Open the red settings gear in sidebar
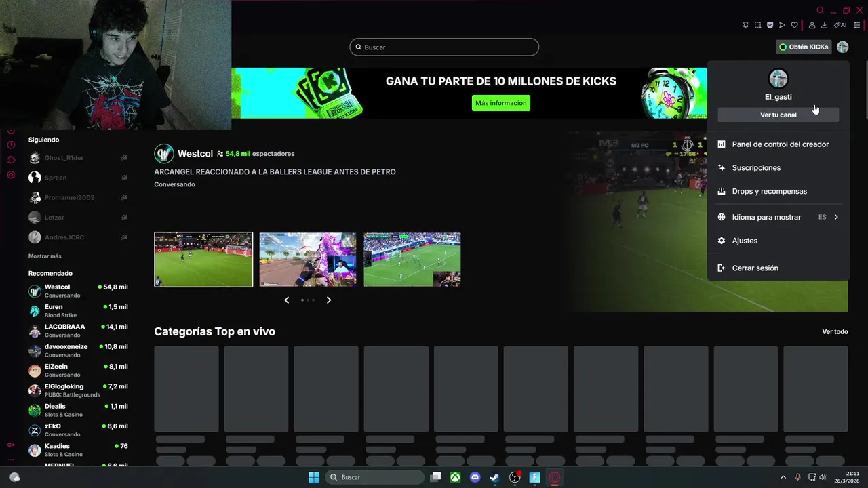The height and width of the screenshot is (488, 868). pyautogui.click(x=11, y=175)
